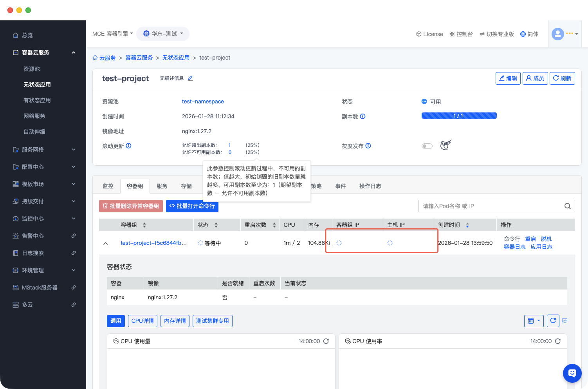The height and width of the screenshot is (389, 588).
Task: Click the batch delete abnormal pods button
Action: 131,206
